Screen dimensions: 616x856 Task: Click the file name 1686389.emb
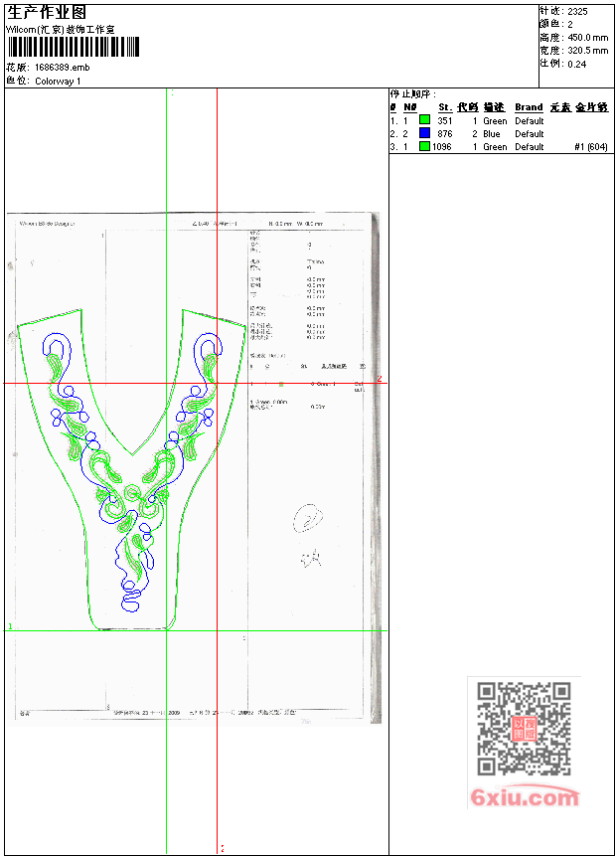pyautogui.click(x=63, y=68)
